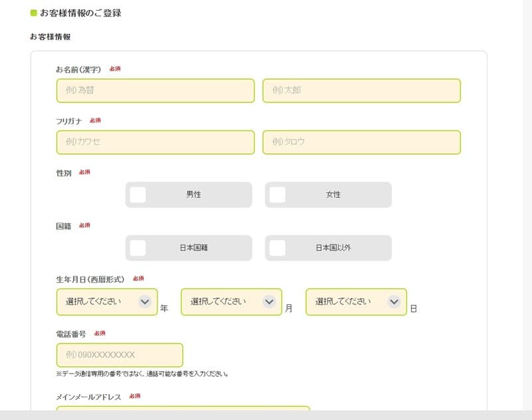Click the last name field showing 例)為替
532x420 pixels.
point(155,91)
